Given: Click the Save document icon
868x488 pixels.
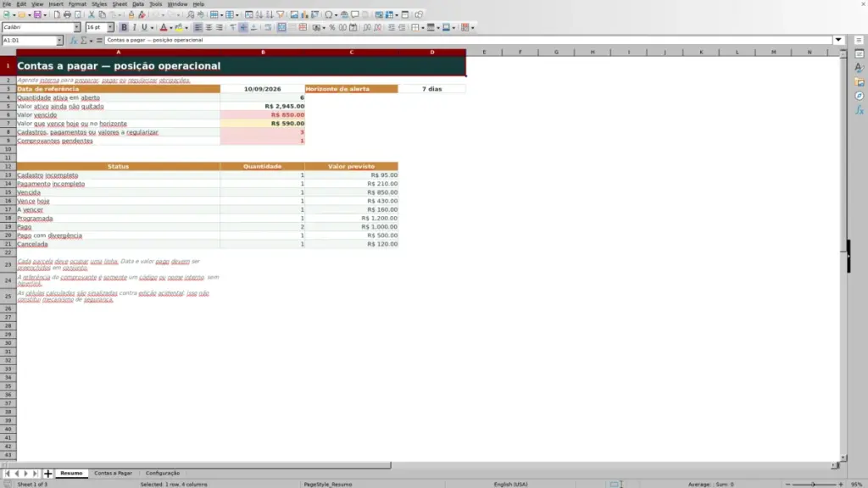Looking at the screenshot, I should (x=37, y=15).
